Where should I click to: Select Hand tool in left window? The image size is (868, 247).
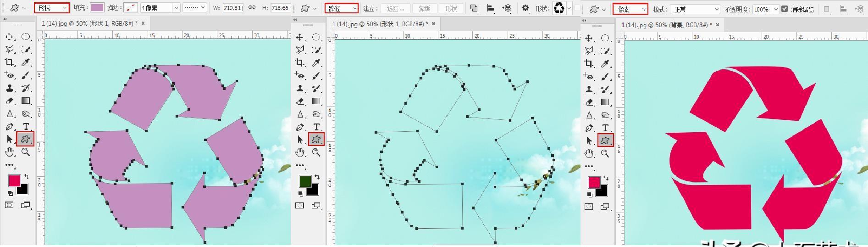tap(9, 152)
